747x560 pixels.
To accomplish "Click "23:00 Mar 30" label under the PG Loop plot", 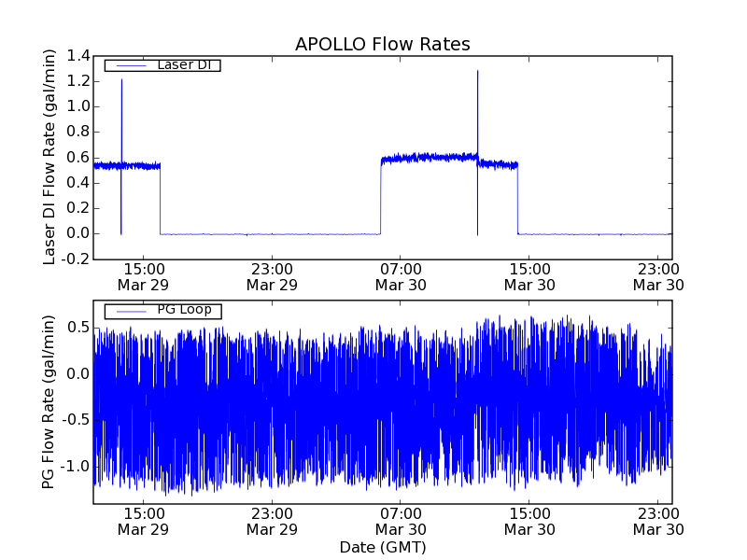I will point(658,522).
